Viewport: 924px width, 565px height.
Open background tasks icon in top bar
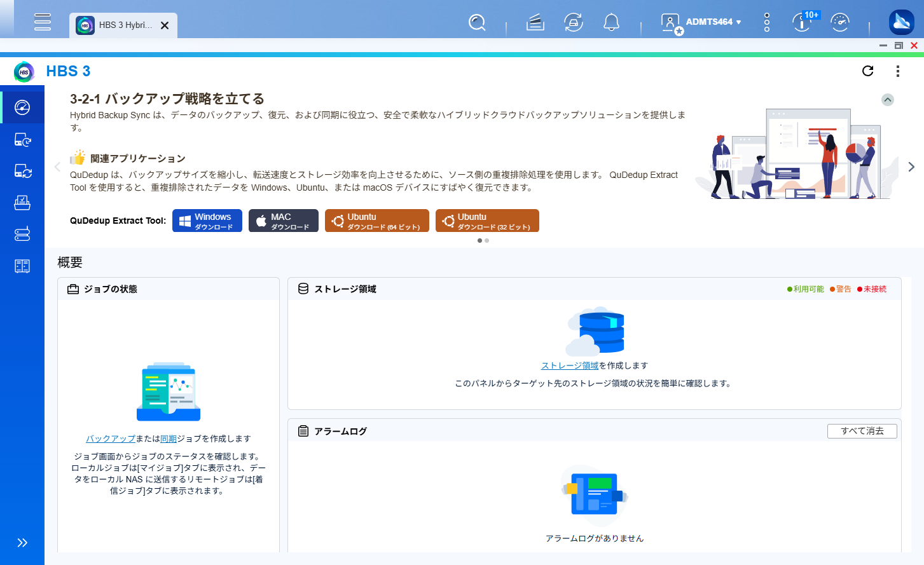coord(535,23)
